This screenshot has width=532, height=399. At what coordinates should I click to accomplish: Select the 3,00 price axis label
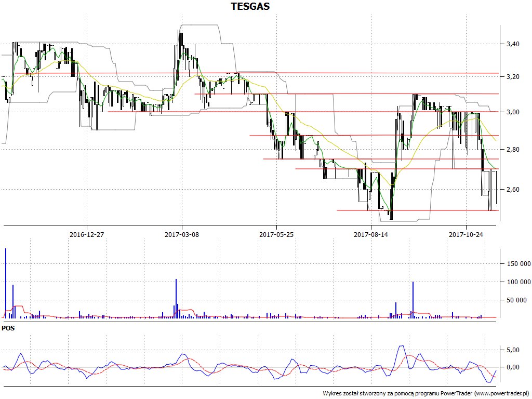click(x=513, y=112)
